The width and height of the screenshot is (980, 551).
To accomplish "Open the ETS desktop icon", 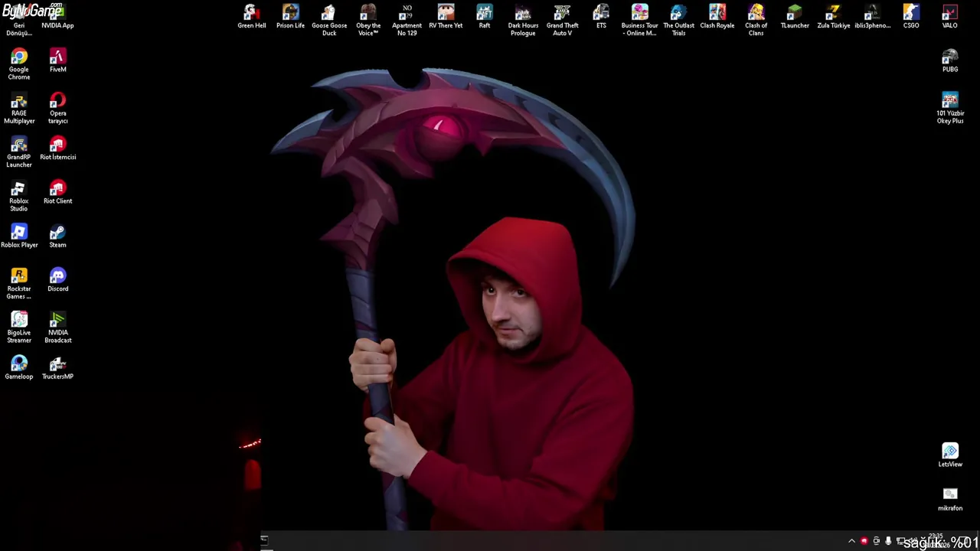I will pyautogui.click(x=601, y=17).
